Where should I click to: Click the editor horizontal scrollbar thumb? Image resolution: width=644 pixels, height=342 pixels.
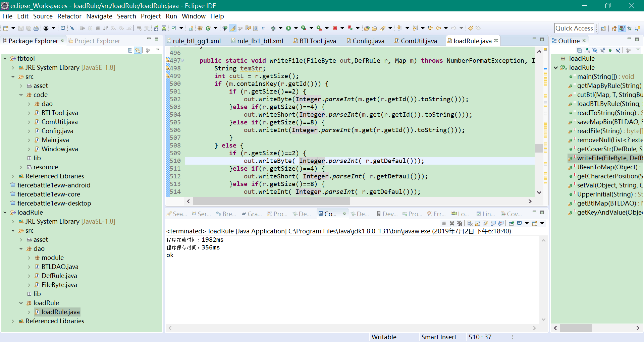(271, 201)
